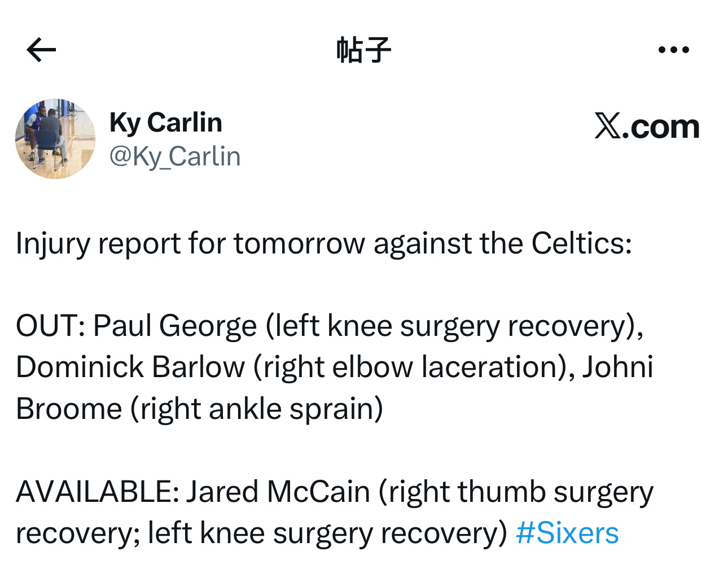Open the #Sixers hashtag link
728x586 pixels.
(567, 533)
